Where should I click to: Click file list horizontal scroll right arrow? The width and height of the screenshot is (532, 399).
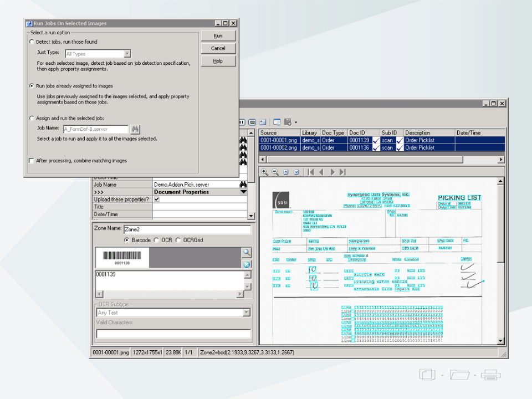coord(501,159)
